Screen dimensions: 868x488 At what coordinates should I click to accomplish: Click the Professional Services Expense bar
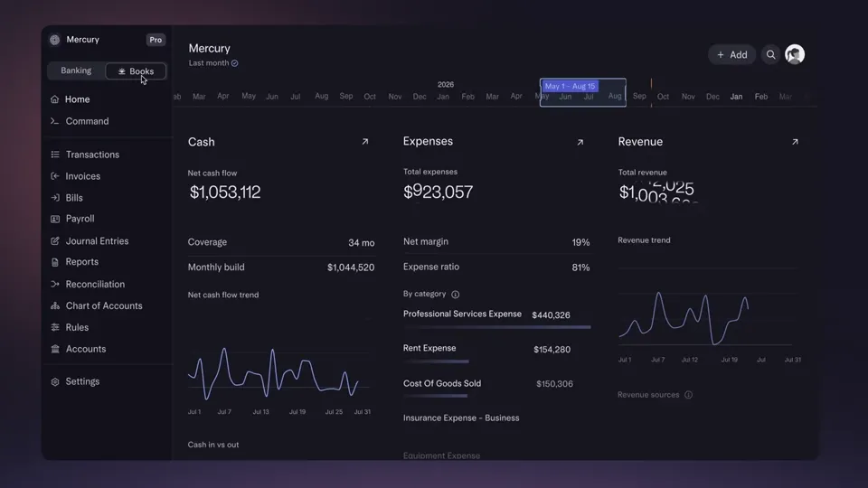point(496,327)
